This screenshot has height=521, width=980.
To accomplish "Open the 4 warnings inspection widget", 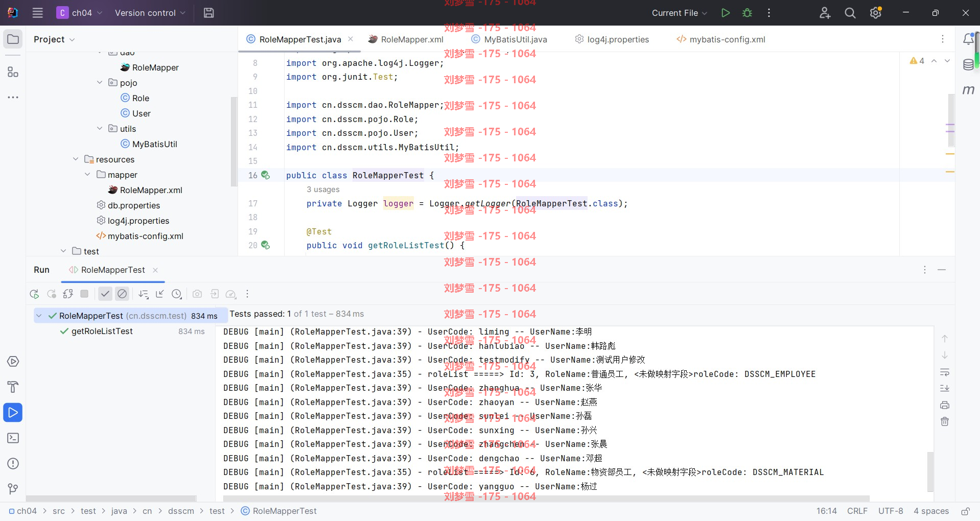I will coord(917,61).
